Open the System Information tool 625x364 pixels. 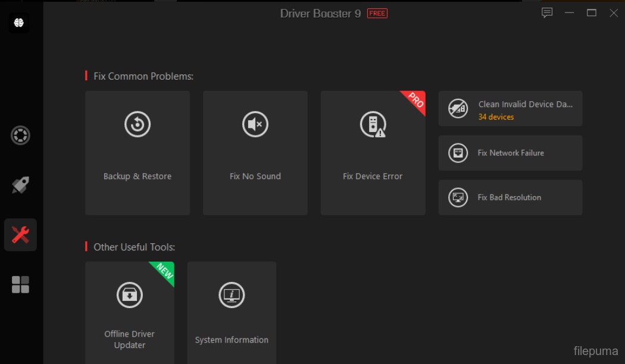[x=232, y=312]
